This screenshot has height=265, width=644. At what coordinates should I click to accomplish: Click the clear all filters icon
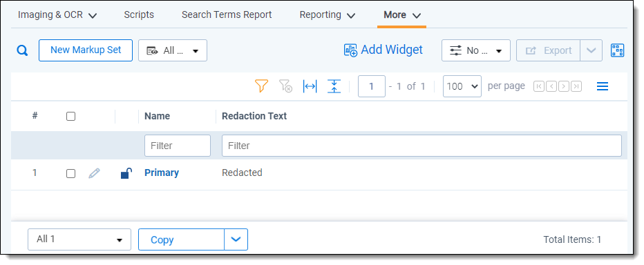click(285, 86)
